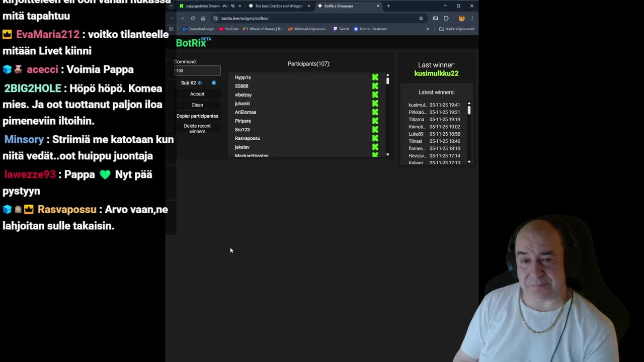
Task: Click the browser back arrow
Action: [x=172, y=18]
